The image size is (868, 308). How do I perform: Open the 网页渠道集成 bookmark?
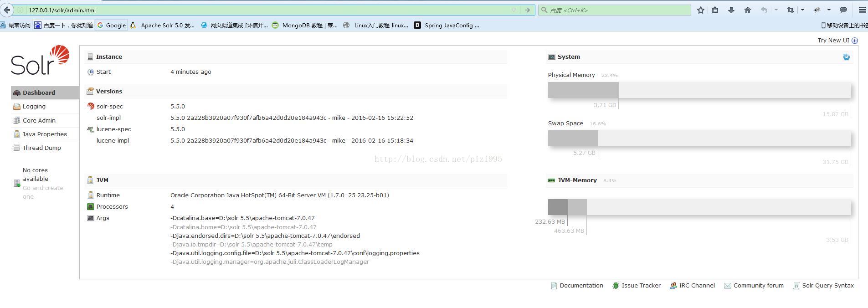[234, 26]
